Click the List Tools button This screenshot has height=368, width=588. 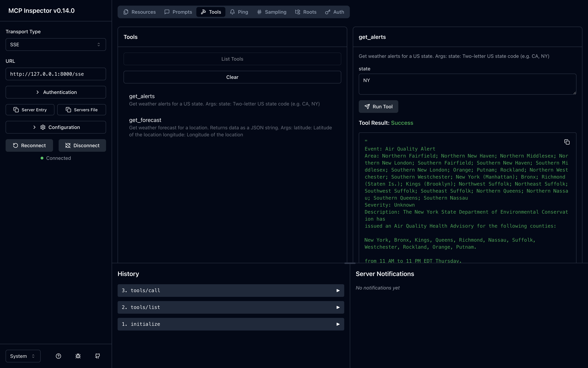tap(232, 59)
